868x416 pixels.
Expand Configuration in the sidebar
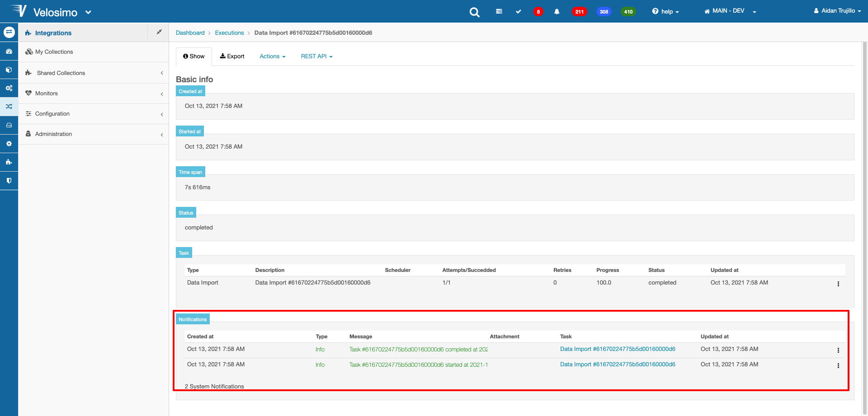pos(94,114)
